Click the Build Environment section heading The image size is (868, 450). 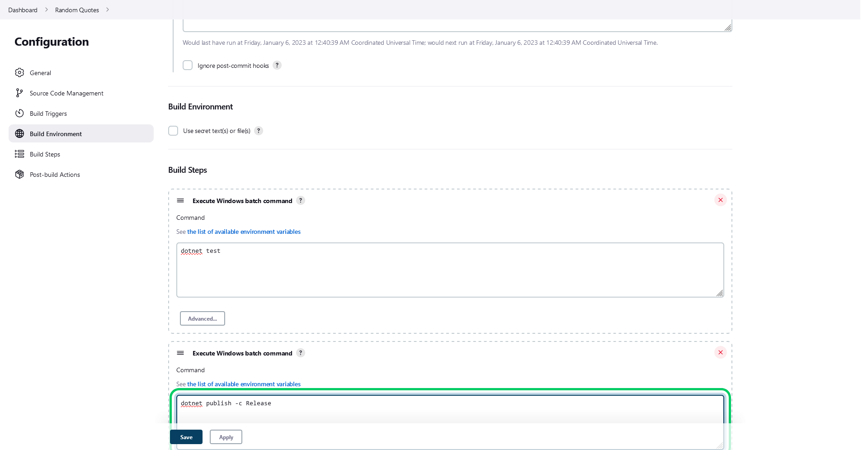pyautogui.click(x=200, y=106)
